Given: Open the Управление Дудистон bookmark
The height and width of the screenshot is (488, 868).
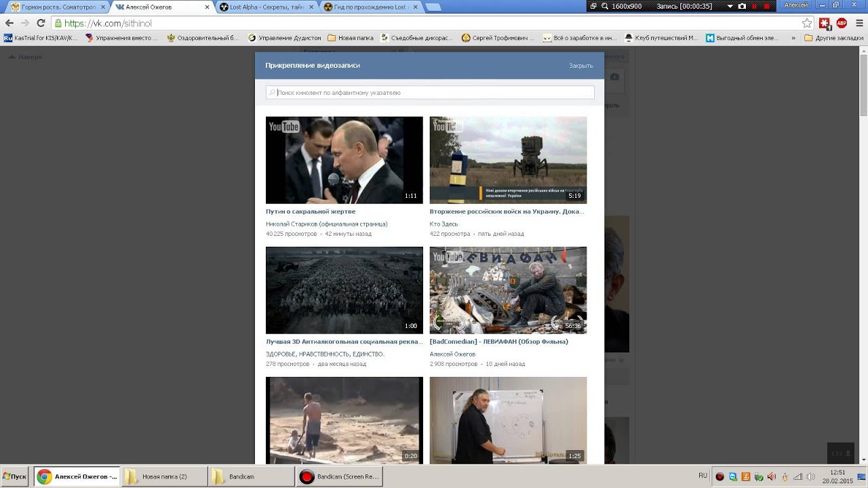Looking at the screenshot, I should pos(285,38).
